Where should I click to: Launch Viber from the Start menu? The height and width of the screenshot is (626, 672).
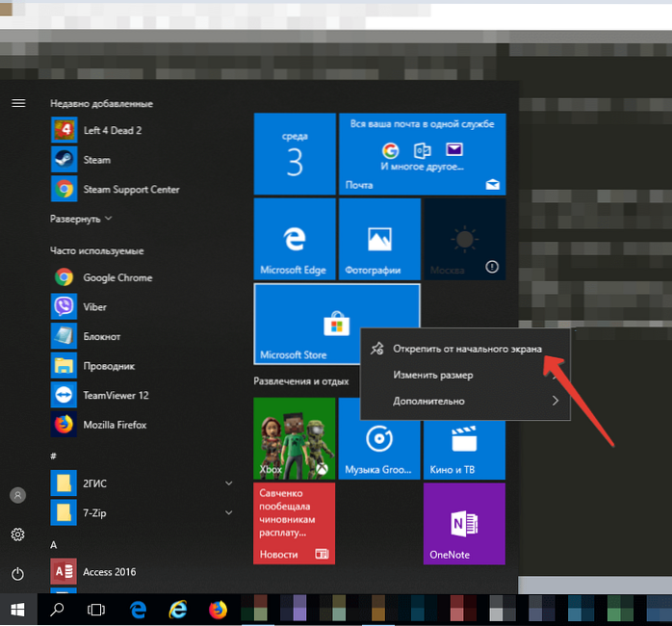pos(96,307)
